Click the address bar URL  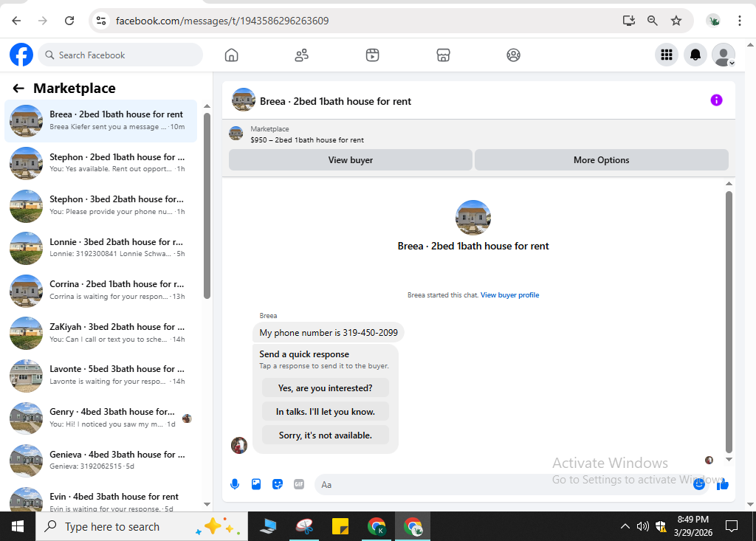[222, 21]
